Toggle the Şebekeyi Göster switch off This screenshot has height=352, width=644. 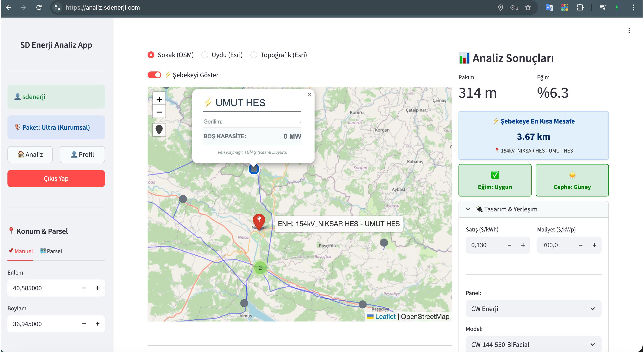point(154,75)
